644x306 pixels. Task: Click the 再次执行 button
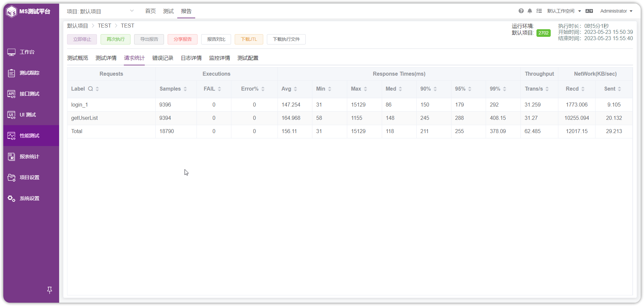pyautogui.click(x=116, y=39)
